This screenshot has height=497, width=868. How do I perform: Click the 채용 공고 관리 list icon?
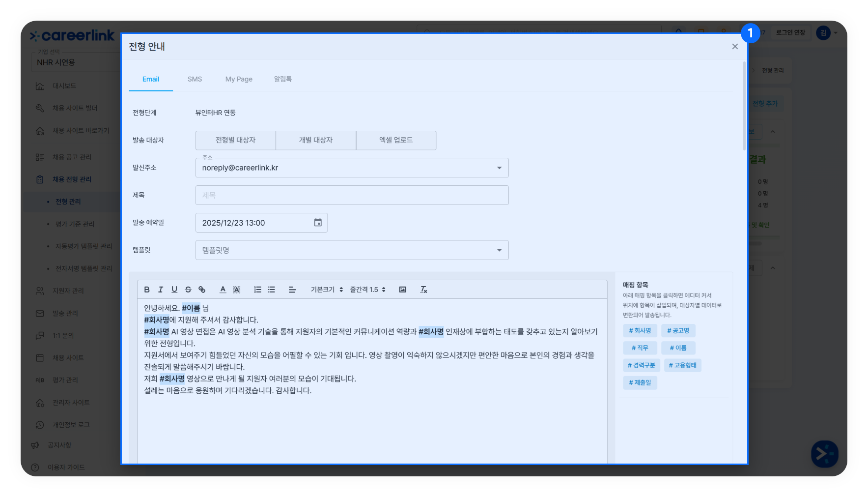40,157
